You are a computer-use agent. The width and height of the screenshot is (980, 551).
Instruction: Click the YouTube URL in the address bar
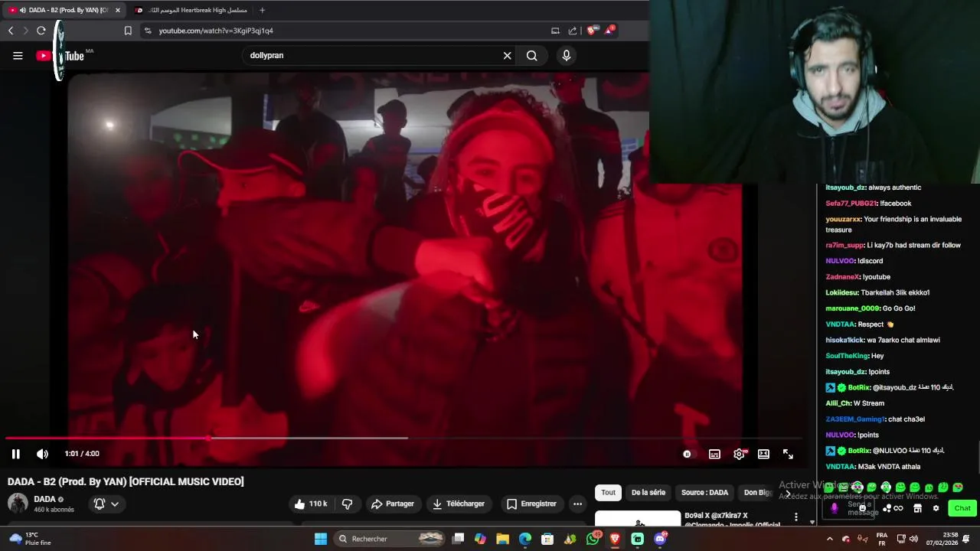pyautogui.click(x=216, y=31)
